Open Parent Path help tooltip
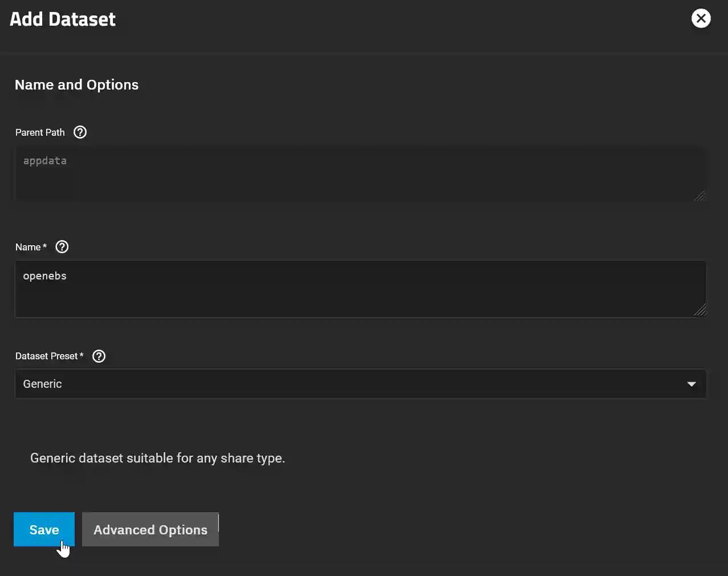Viewport: 728px width, 576px height. tap(80, 132)
